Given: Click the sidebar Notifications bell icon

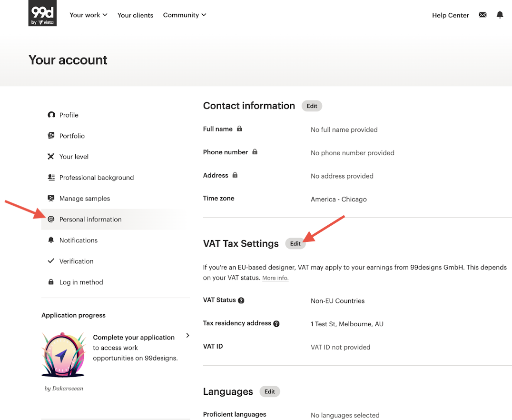Looking at the screenshot, I should [51, 240].
